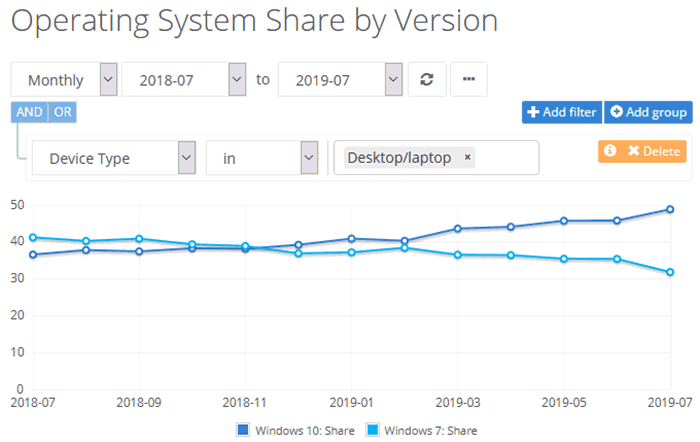Click Windows 7 data point at 2018-07

[34, 238]
